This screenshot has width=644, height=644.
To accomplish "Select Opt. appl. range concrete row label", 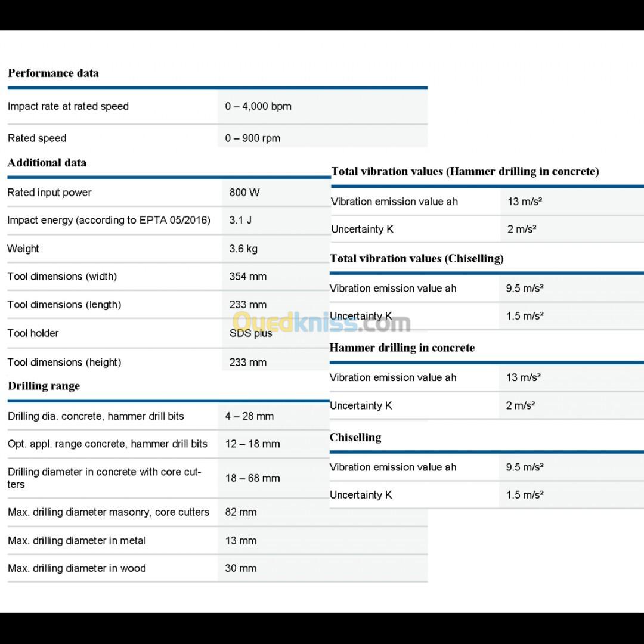I will [x=107, y=444].
